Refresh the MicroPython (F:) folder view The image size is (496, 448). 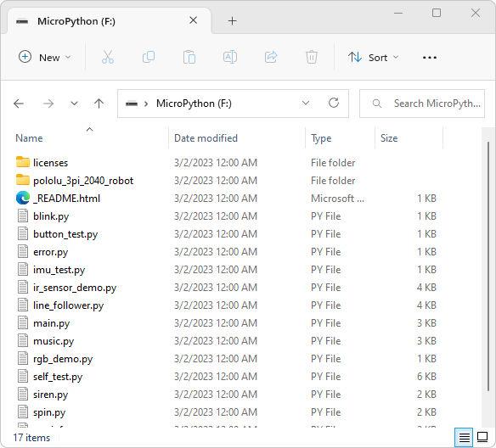click(x=334, y=103)
